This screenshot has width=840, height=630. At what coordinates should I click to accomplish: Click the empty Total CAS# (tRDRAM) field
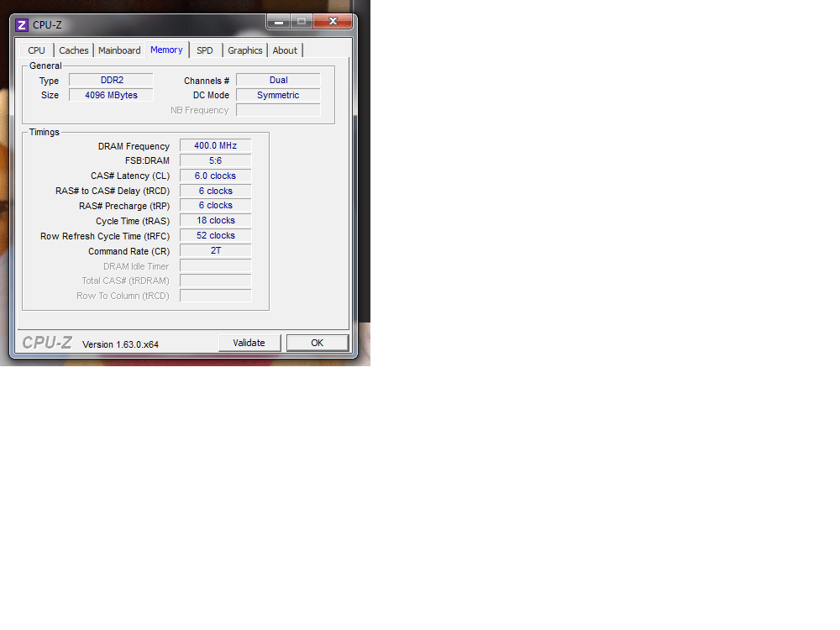click(x=215, y=281)
